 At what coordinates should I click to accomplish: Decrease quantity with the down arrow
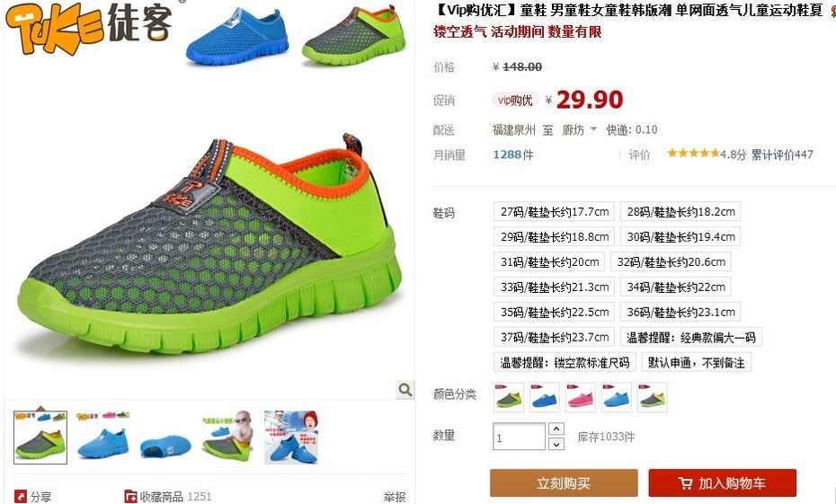pyautogui.click(x=556, y=443)
